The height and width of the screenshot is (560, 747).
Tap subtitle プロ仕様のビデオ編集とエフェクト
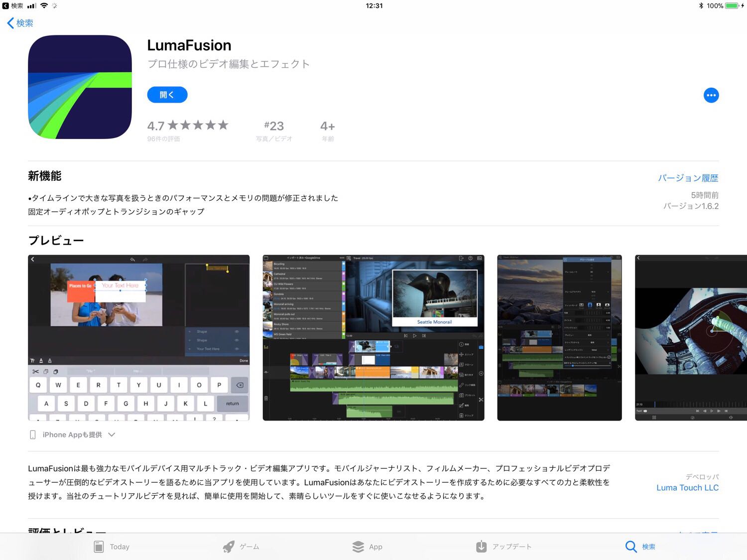point(229,64)
